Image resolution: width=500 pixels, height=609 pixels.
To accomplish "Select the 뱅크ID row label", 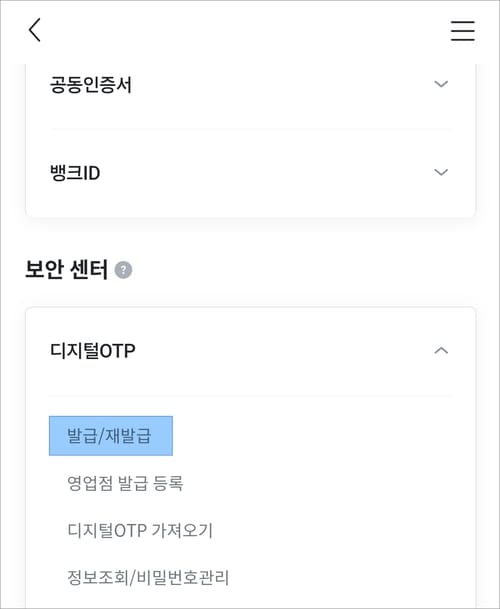I will tap(75, 173).
